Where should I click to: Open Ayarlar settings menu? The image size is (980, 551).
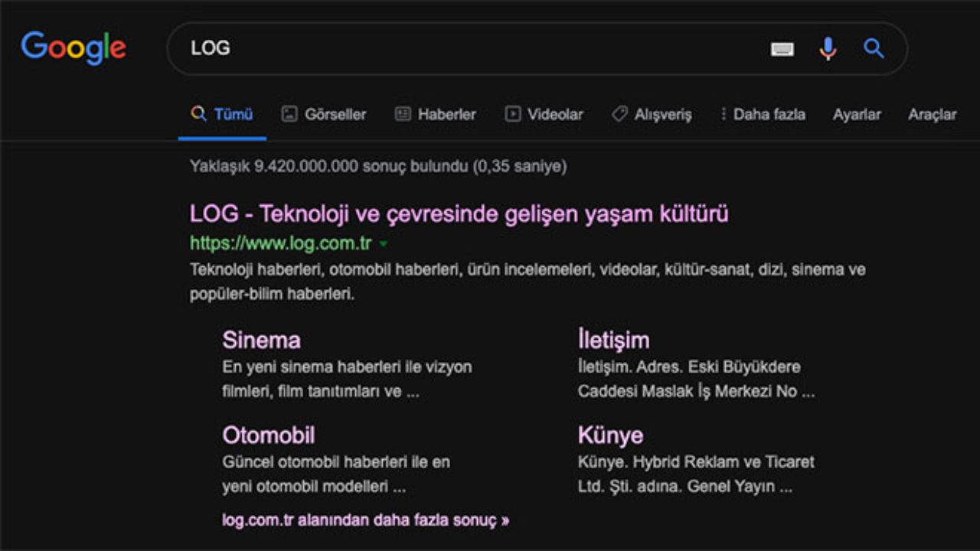click(857, 114)
